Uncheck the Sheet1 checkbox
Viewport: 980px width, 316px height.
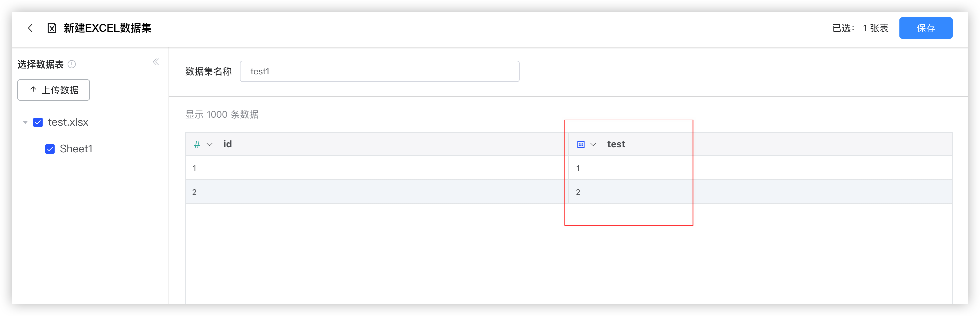click(50, 148)
